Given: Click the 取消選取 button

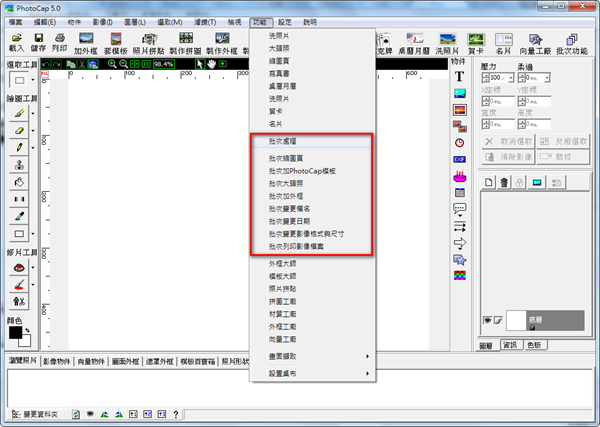Looking at the screenshot, I should click(x=508, y=142).
